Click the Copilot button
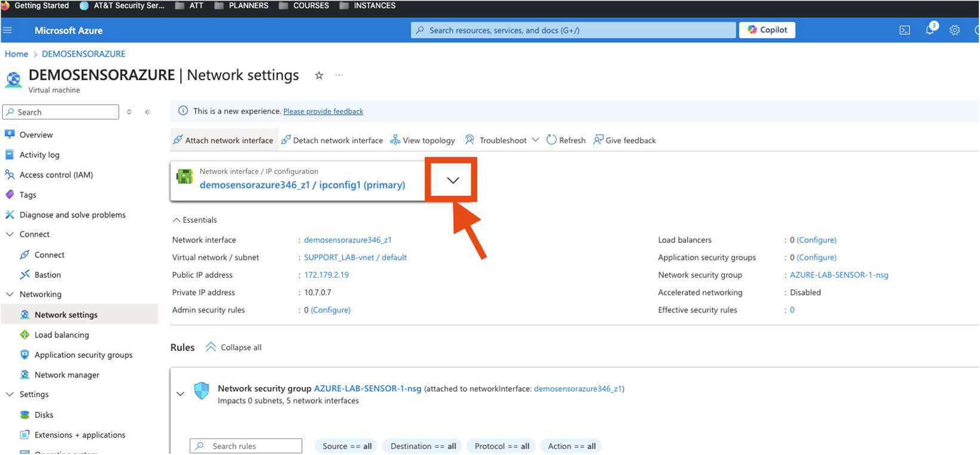This screenshot has width=980, height=455. tap(767, 30)
